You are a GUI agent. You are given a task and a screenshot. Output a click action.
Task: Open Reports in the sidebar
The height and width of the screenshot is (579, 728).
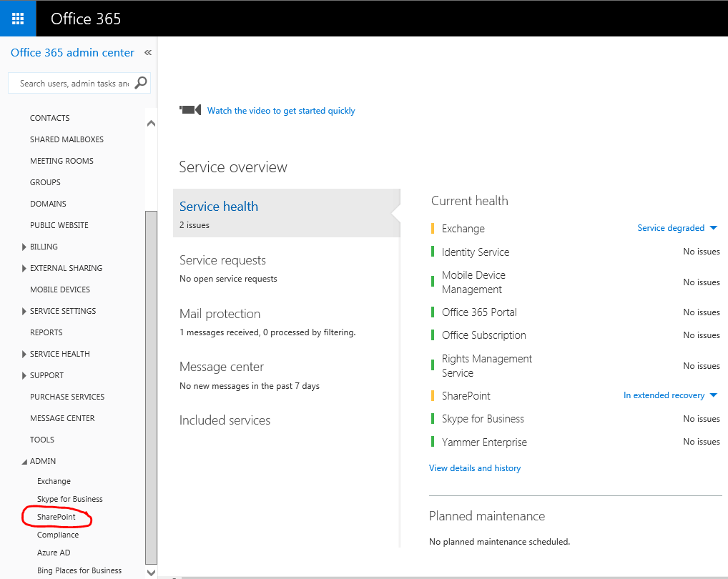(46, 332)
